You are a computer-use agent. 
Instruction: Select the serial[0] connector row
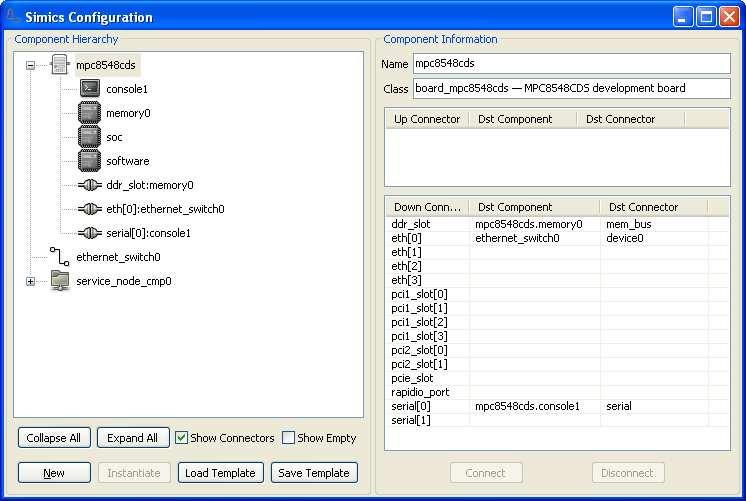click(557, 406)
